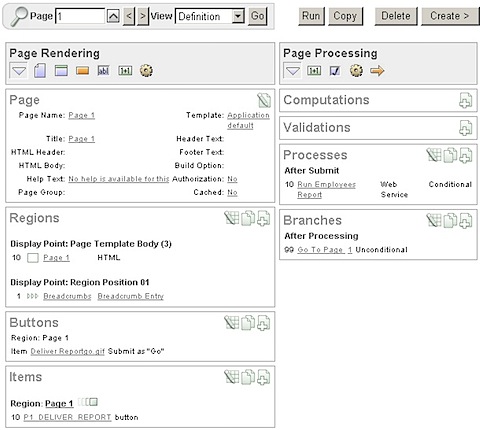
Task: Open the P1_DELIVER_REPORT item link
Action: [x=67, y=417]
